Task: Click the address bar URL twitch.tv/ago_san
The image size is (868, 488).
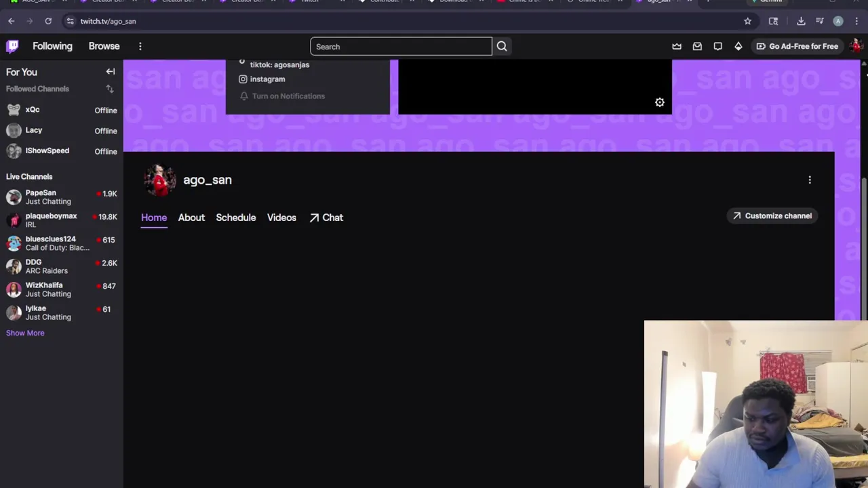Action: [108, 21]
